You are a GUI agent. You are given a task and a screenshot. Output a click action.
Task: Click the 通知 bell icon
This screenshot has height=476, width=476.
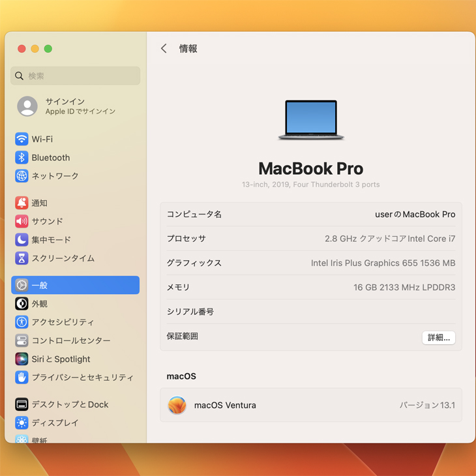(x=22, y=203)
